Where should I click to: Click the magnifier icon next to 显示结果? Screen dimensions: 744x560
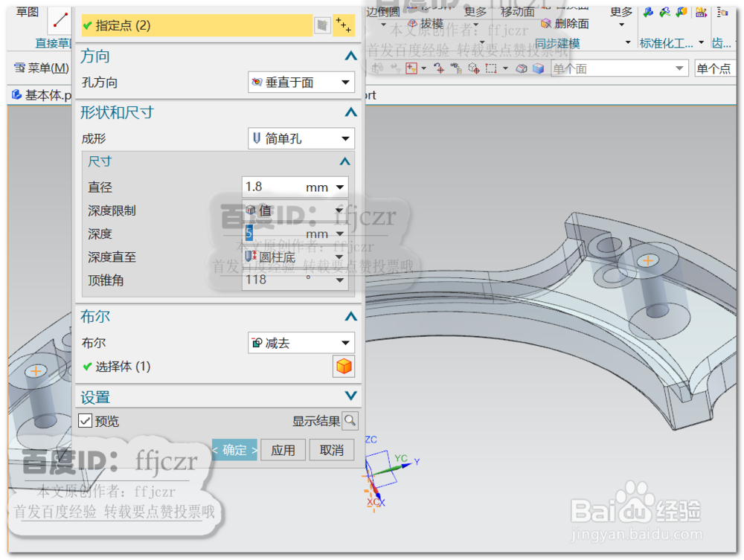350,420
